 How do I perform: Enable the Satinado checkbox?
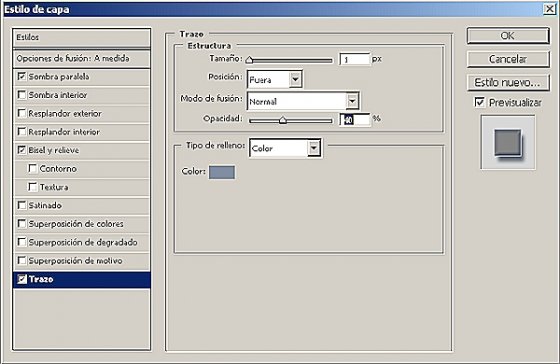[22, 205]
